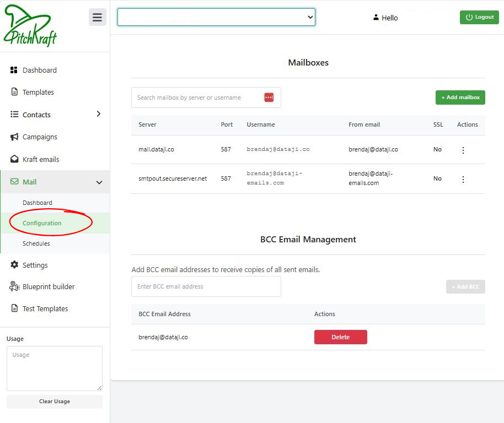Focus the Enter BCC email address field
Screen dimensions: 504x423
[x=206, y=286]
